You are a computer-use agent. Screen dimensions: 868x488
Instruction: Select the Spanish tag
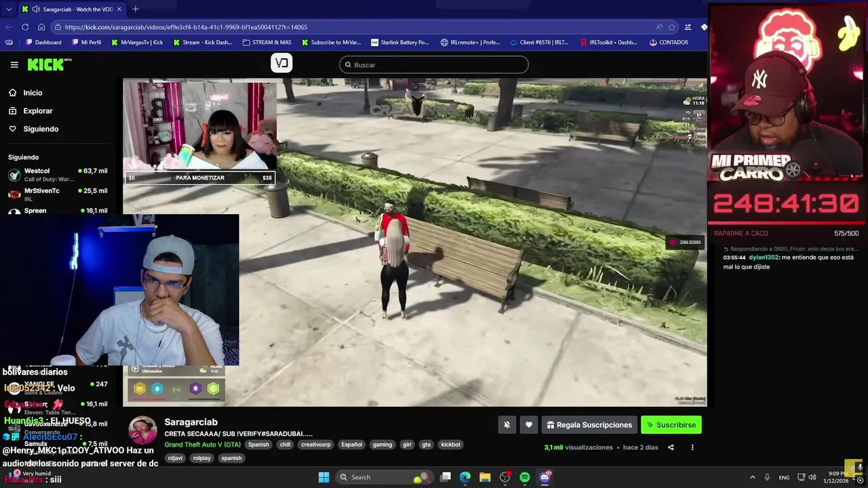click(x=258, y=445)
